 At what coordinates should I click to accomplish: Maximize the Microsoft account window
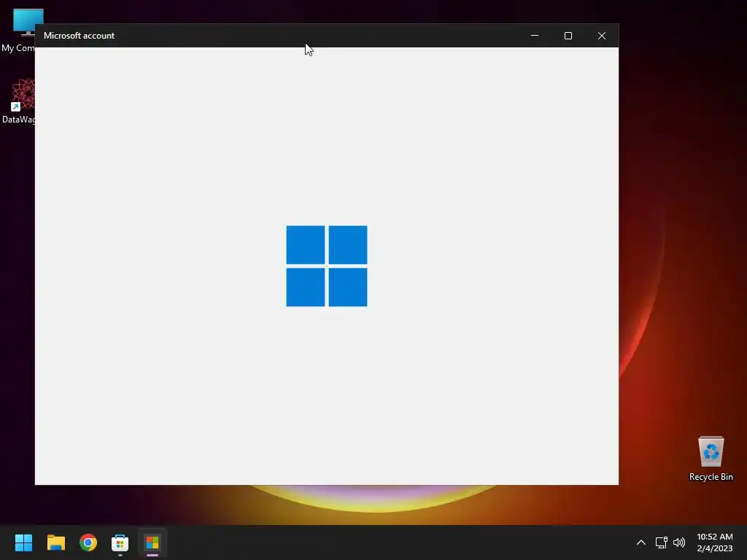(568, 36)
